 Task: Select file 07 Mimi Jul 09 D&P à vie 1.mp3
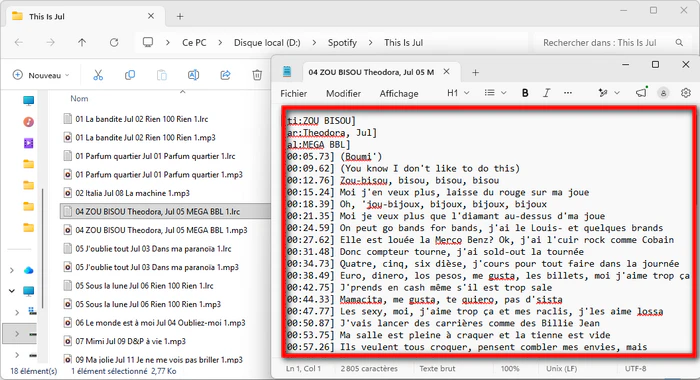point(130,342)
